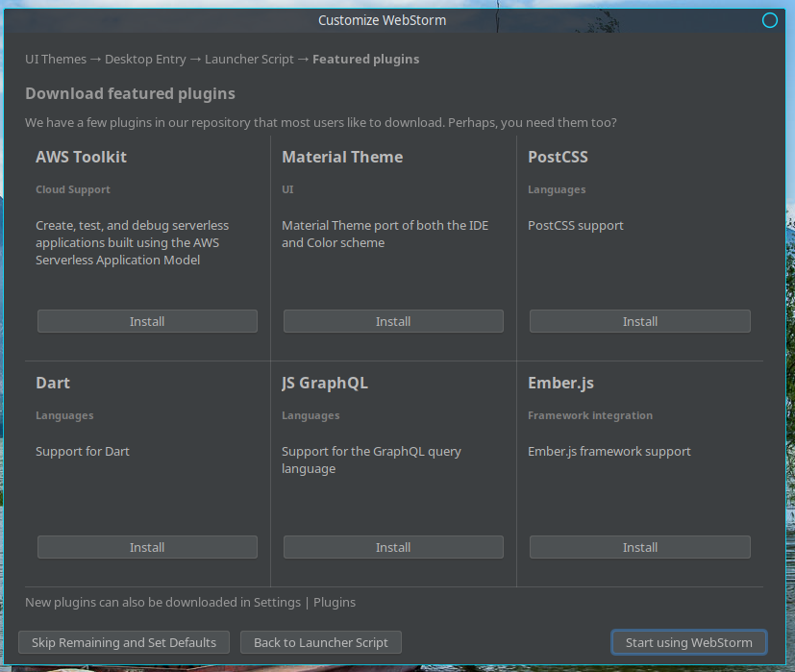Install the PostCSS plugin
The width and height of the screenshot is (795, 672).
click(640, 321)
